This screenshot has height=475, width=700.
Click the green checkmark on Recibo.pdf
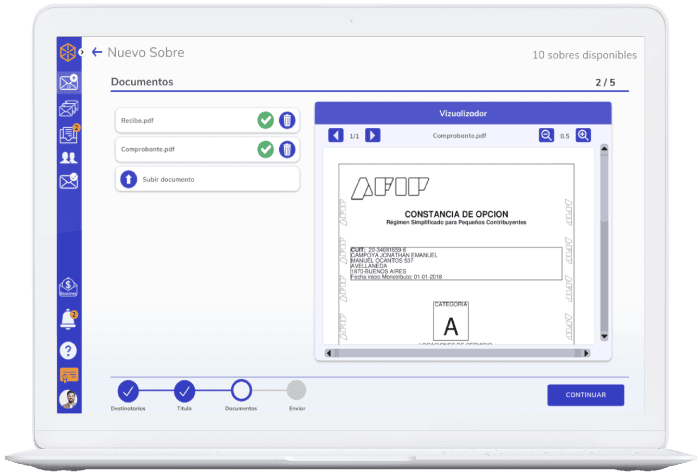[x=265, y=120]
